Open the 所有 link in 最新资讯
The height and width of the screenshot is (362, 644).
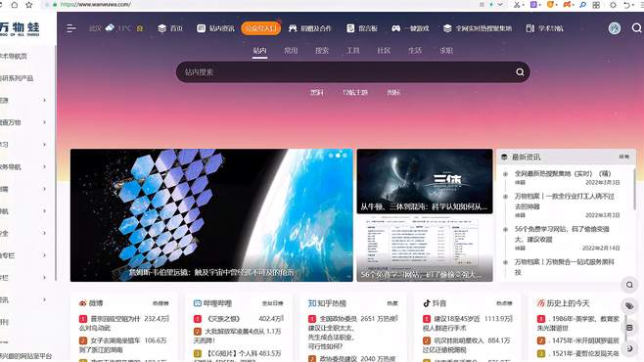[623, 158]
